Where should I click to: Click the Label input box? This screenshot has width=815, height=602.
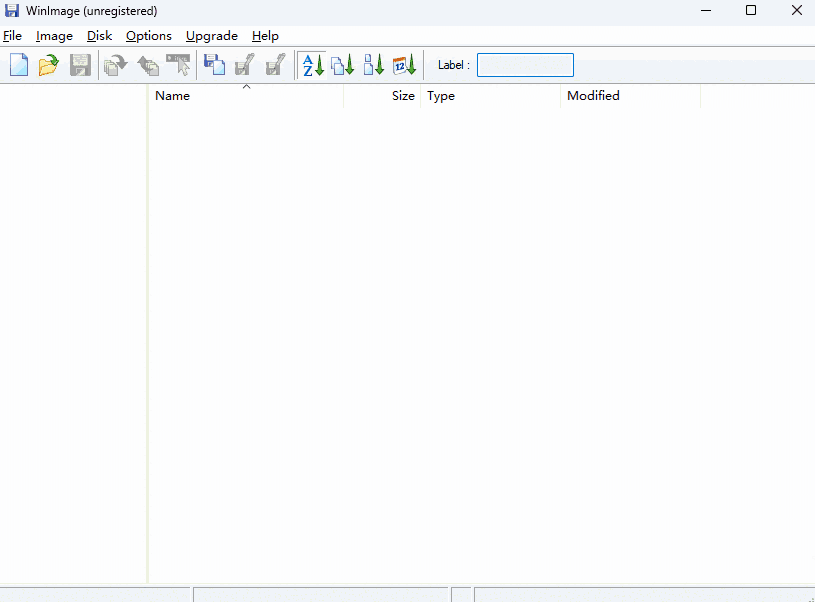(524, 64)
